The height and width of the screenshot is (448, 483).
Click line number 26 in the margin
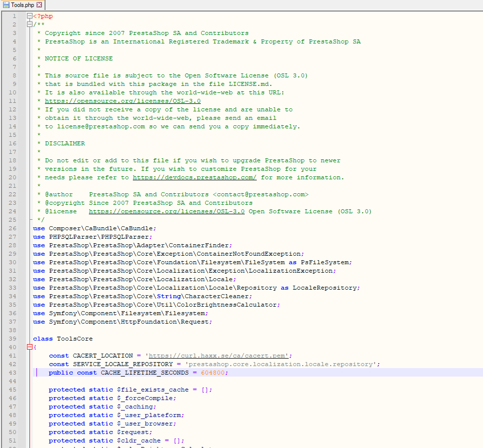(x=12, y=228)
